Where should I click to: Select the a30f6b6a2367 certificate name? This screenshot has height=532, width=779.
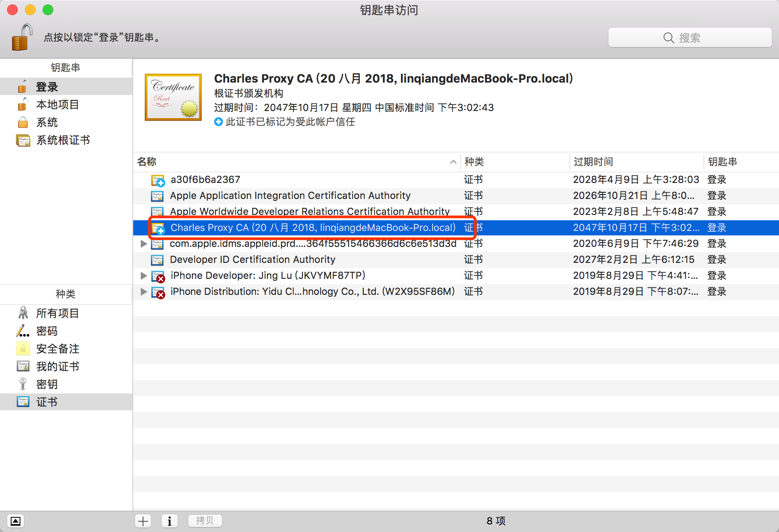(205, 180)
